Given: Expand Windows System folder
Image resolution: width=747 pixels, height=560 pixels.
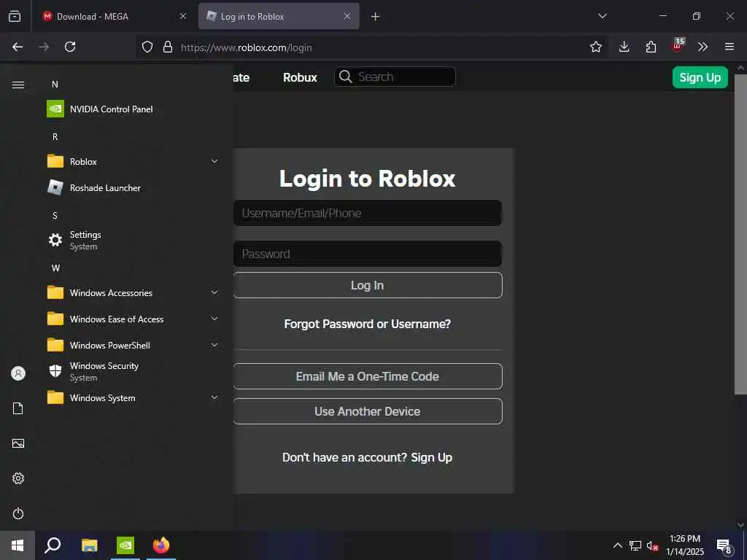Looking at the screenshot, I should click(214, 397).
